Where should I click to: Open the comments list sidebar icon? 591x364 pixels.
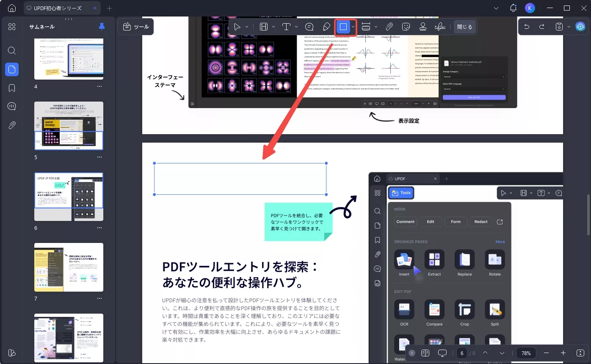12,106
